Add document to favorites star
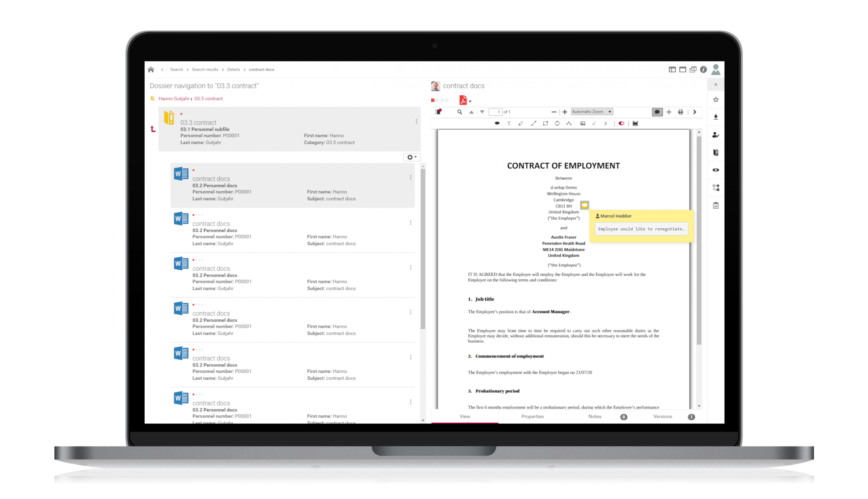868x499 pixels. (x=716, y=99)
